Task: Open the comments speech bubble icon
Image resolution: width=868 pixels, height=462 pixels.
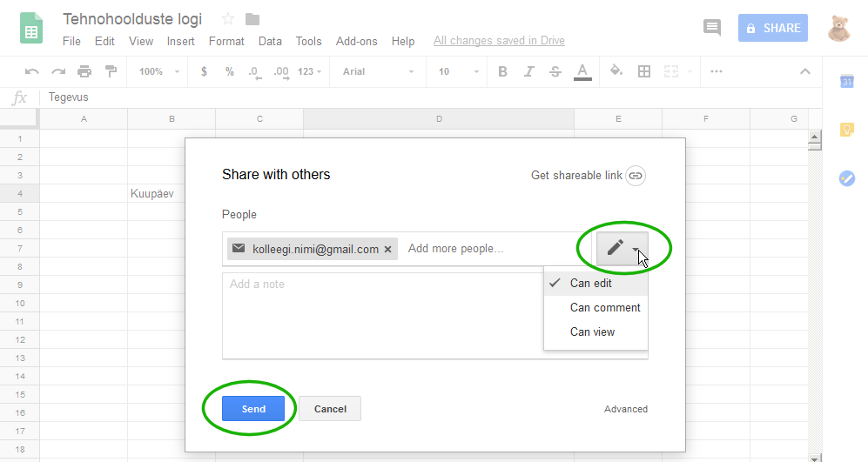Action: [712, 27]
